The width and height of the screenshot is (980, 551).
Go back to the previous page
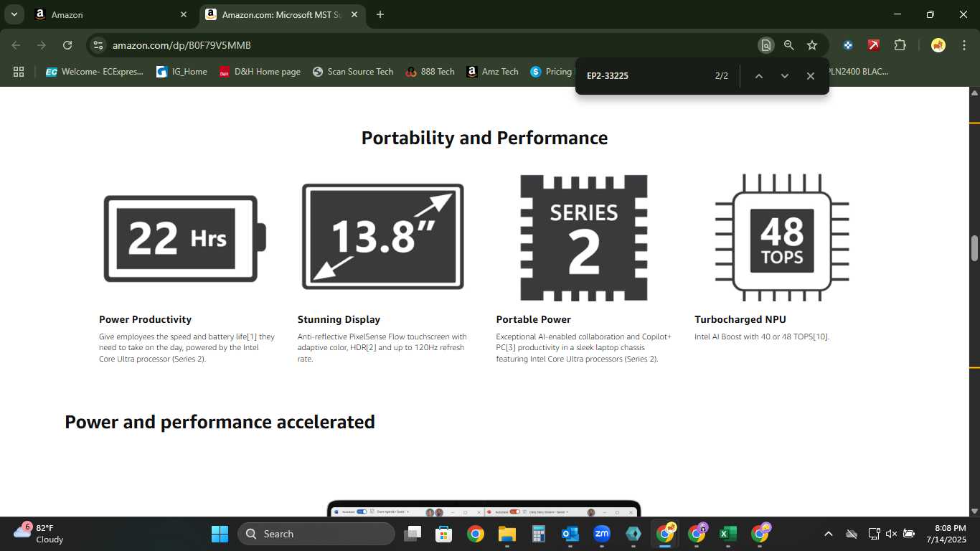coord(16,45)
